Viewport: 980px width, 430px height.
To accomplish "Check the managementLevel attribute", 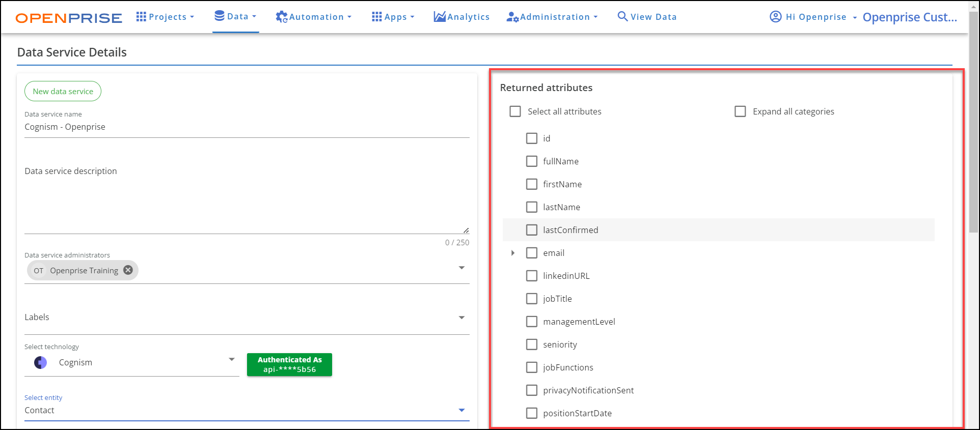I will 532,322.
